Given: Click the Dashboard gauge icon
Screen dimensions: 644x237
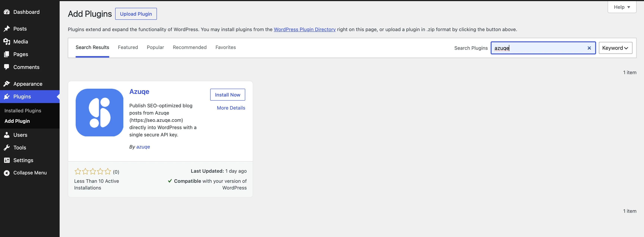Looking at the screenshot, I should pyautogui.click(x=7, y=12).
